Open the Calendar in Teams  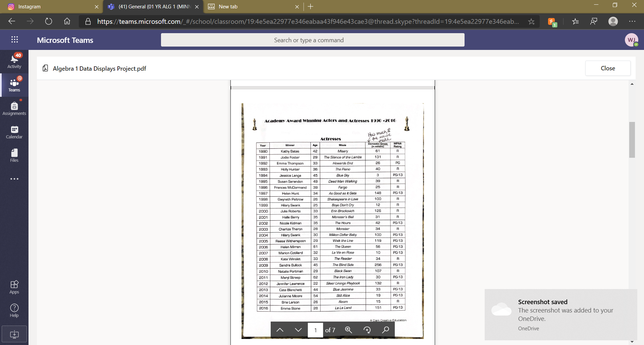click(x=14, y=131)
